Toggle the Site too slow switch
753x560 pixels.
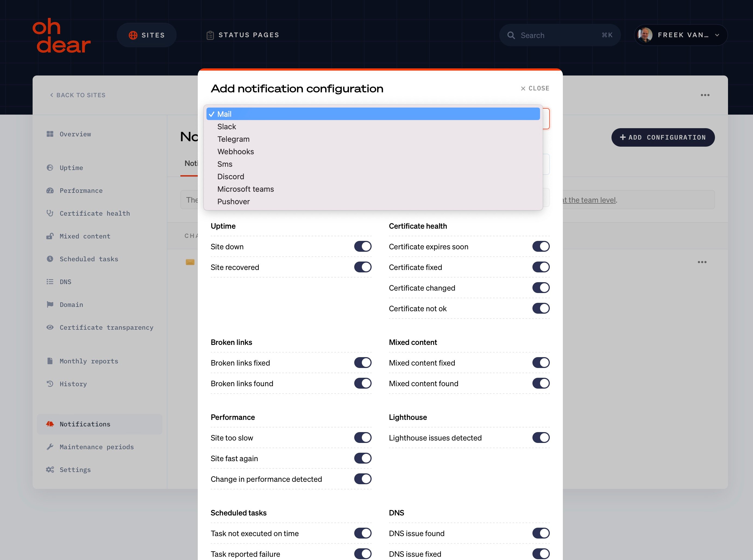(363, 438)
